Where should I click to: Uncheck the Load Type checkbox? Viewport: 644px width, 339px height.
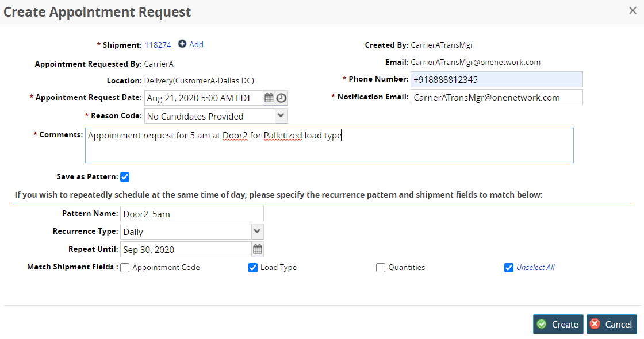tap(253, 268)
